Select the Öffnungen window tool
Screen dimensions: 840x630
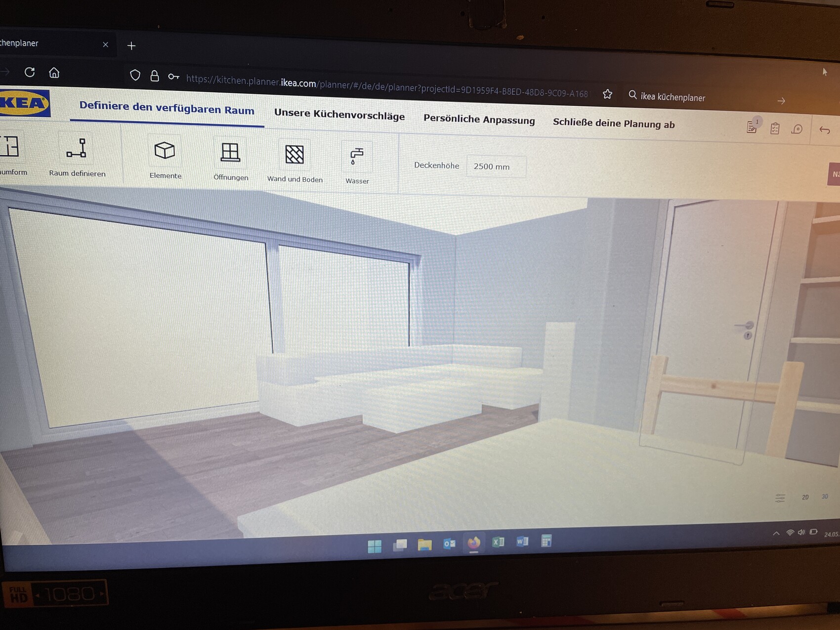point(230,153)
